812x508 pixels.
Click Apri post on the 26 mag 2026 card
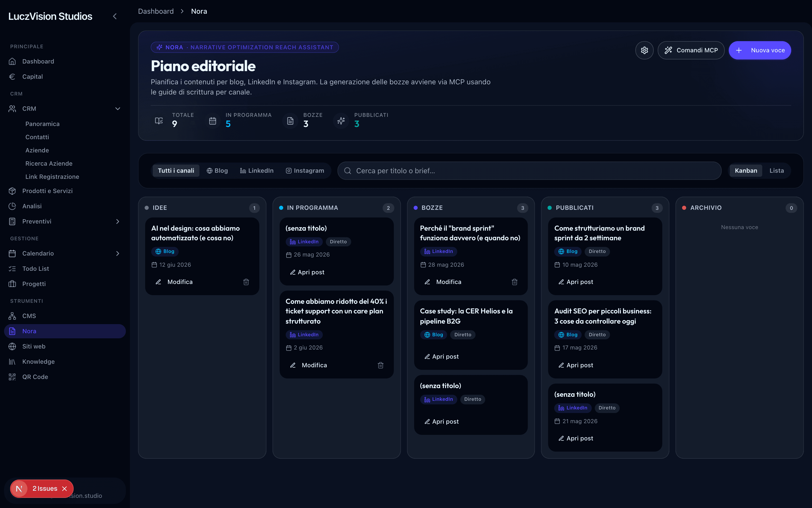[307, 272]
